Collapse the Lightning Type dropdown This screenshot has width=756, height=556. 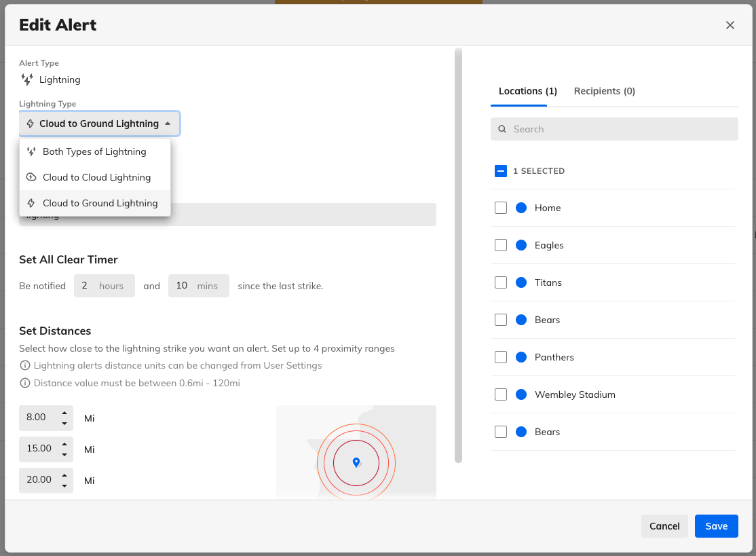[99, 124]
